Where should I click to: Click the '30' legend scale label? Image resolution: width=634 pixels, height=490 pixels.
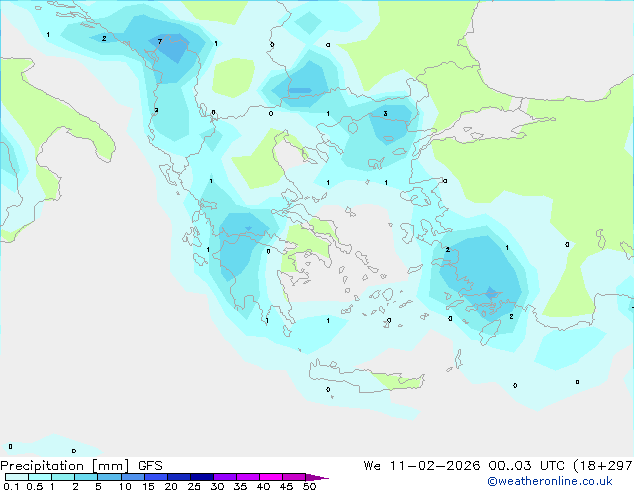point(217,486)
